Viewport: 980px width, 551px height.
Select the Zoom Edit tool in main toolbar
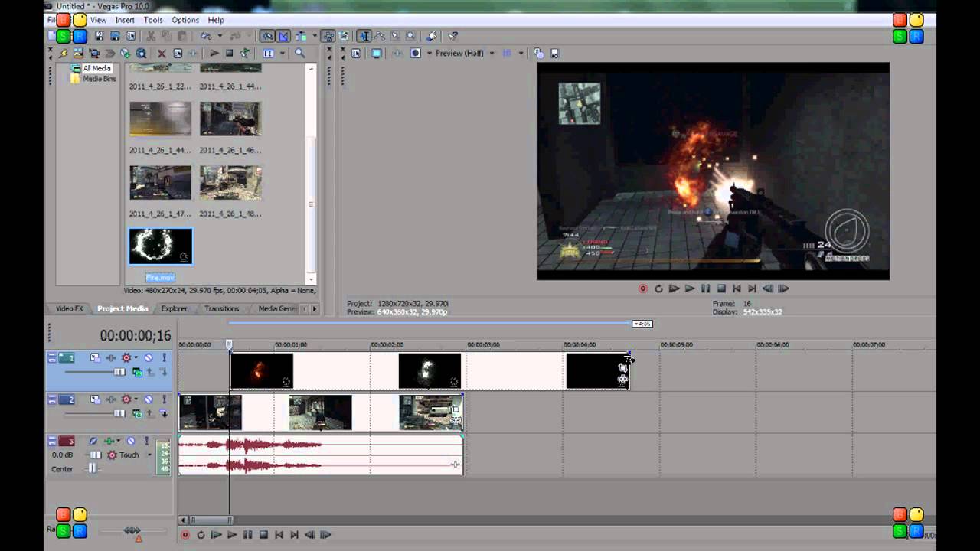pyautogui.click(x=410, y=36)
